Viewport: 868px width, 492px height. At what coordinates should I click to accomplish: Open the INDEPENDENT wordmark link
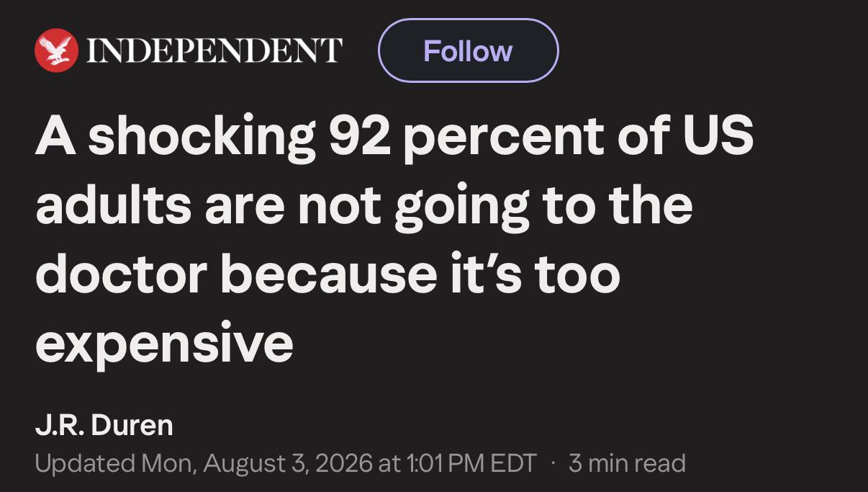[x=212, y=51]
